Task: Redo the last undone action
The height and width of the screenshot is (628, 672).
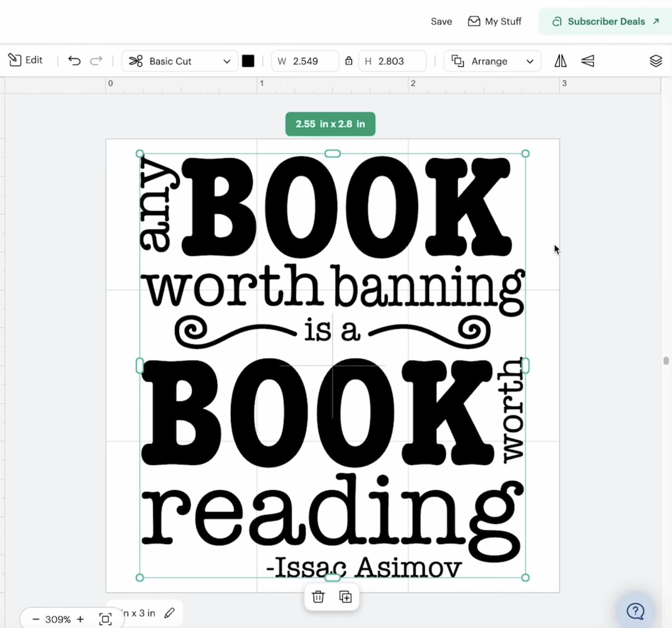Action: (96, 61)
